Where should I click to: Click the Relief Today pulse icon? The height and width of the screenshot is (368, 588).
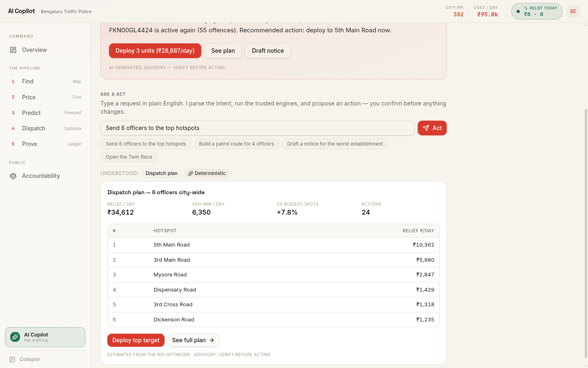(526, 8)
